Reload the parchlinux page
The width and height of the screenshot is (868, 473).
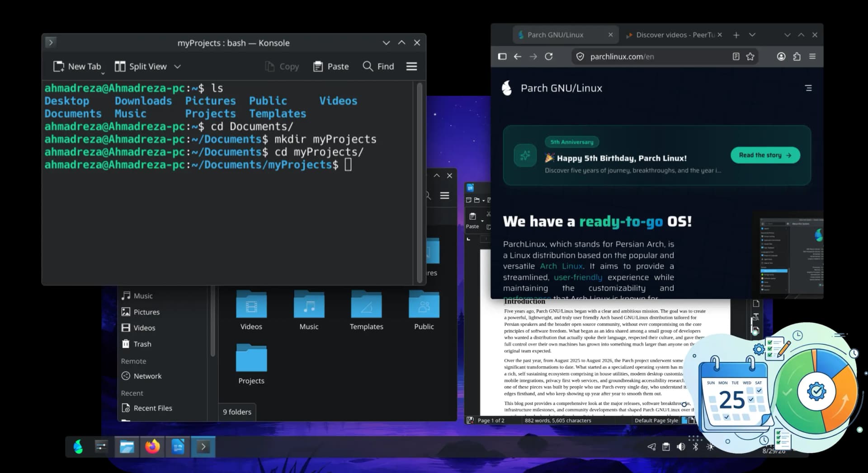click(x=549, y=56)
